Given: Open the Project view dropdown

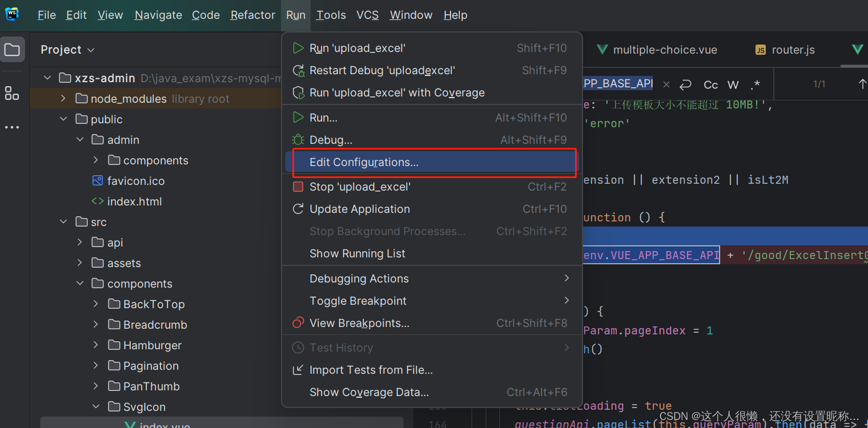Looking at the screenshot, I should point(68,50).
